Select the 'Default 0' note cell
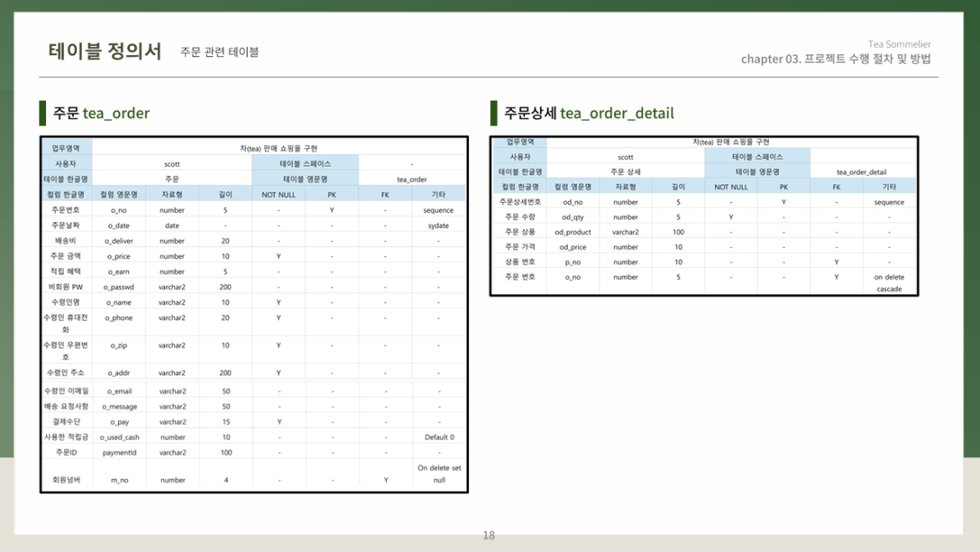980x552 pixels. [440, 437]
